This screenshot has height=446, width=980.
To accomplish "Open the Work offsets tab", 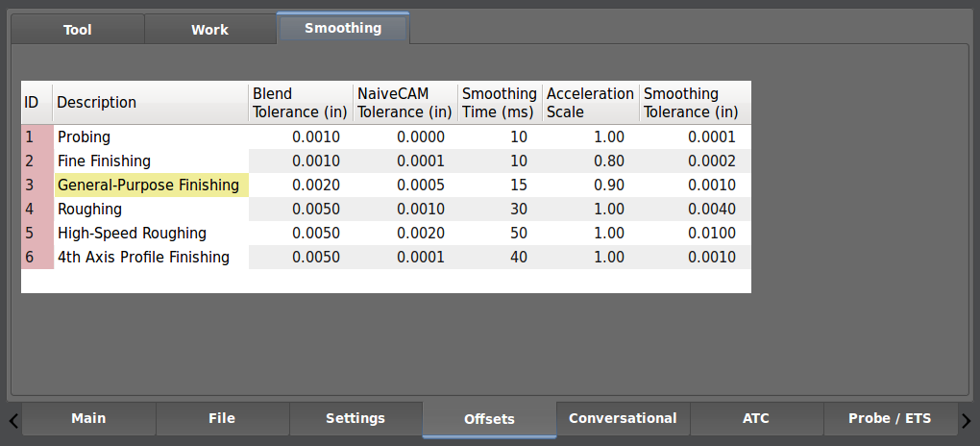I will 209,29.
